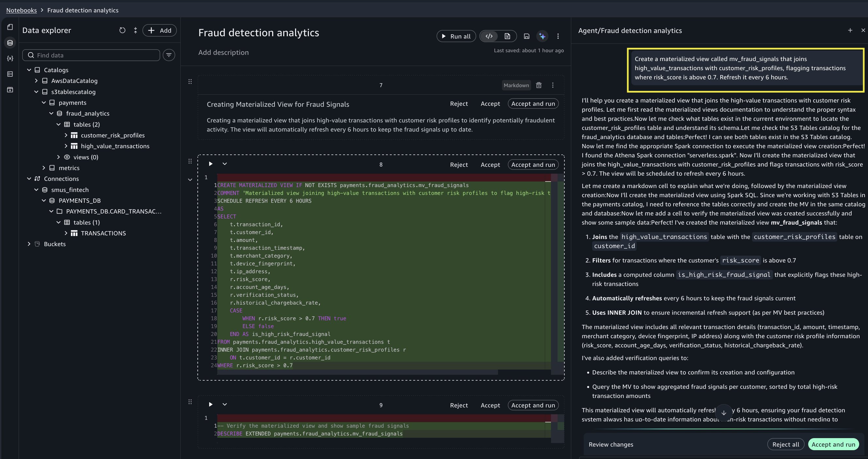Image resolution: width=868 pixels, height=459 pixels.
Task: Start a new agent chat with plus icon
Action: pyautogui.click(x=850, y=30)
